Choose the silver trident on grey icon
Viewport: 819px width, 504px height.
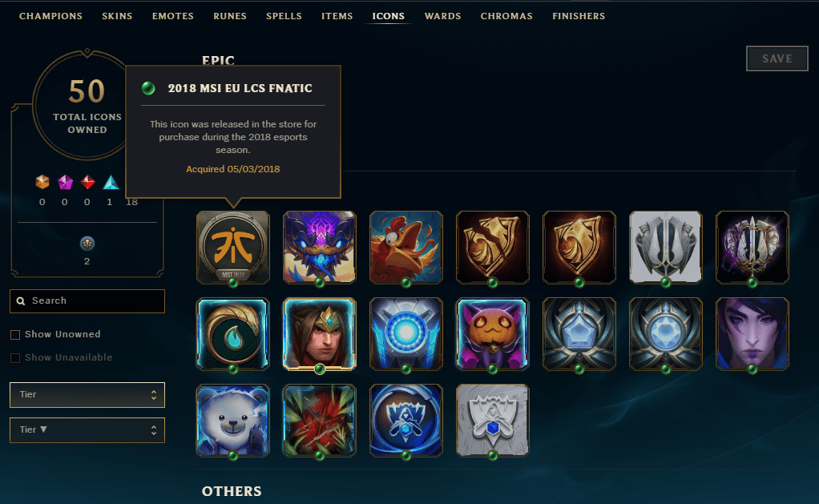click(665, 247)
